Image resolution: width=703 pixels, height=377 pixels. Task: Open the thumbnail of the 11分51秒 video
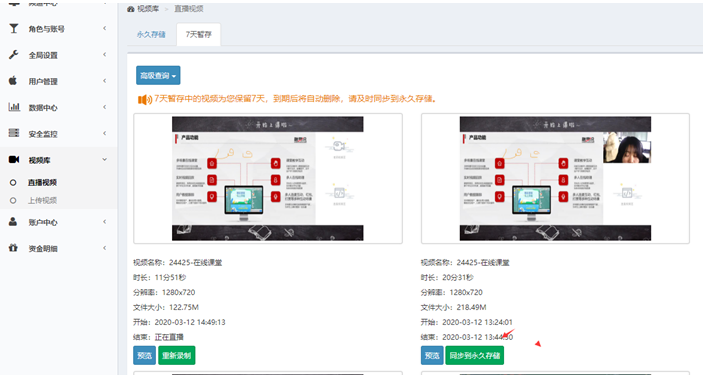268,178
